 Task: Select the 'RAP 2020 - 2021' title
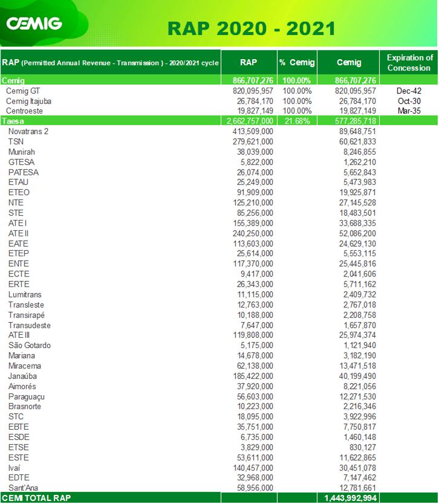252,28
